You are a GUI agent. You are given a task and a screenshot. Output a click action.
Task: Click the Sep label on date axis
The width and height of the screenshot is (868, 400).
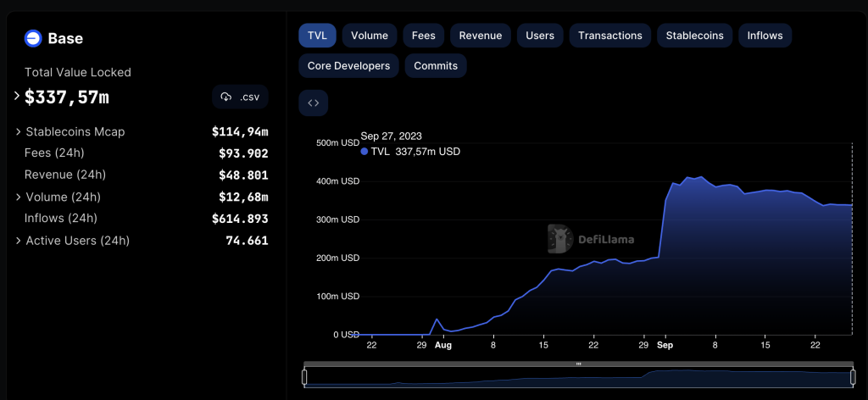[665, 345]
